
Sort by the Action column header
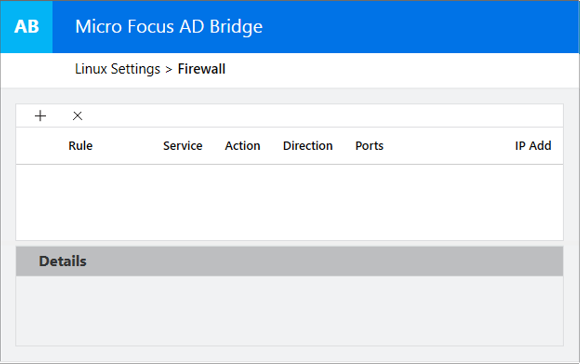pos(243,146)
